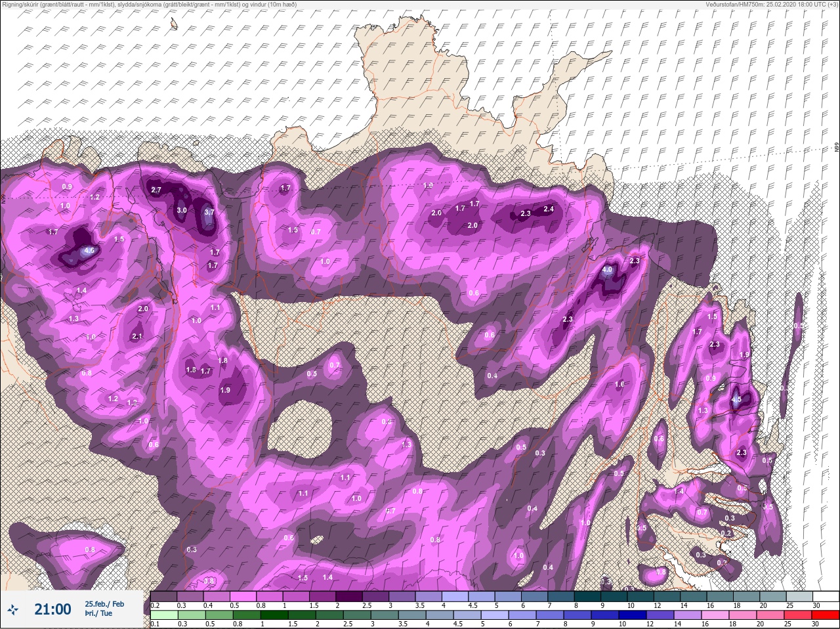Select the 2.1 snowfall value on the map
This screenshot has height=629, width=840.
(x=137, y=336)
